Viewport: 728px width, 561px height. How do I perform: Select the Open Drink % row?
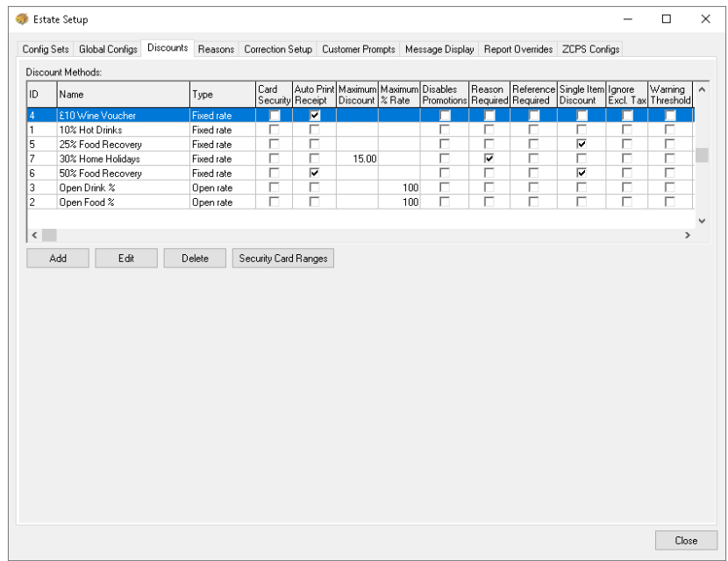tap(123, 188)
